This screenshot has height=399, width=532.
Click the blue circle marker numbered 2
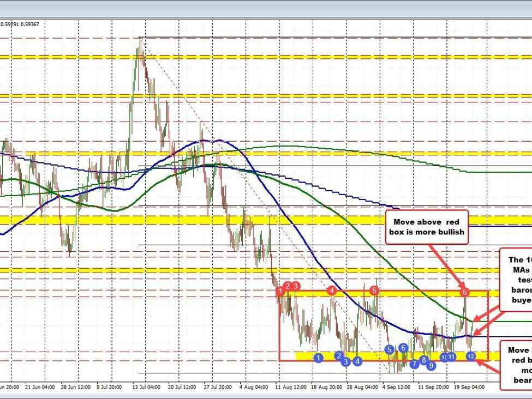pos(338,355)
